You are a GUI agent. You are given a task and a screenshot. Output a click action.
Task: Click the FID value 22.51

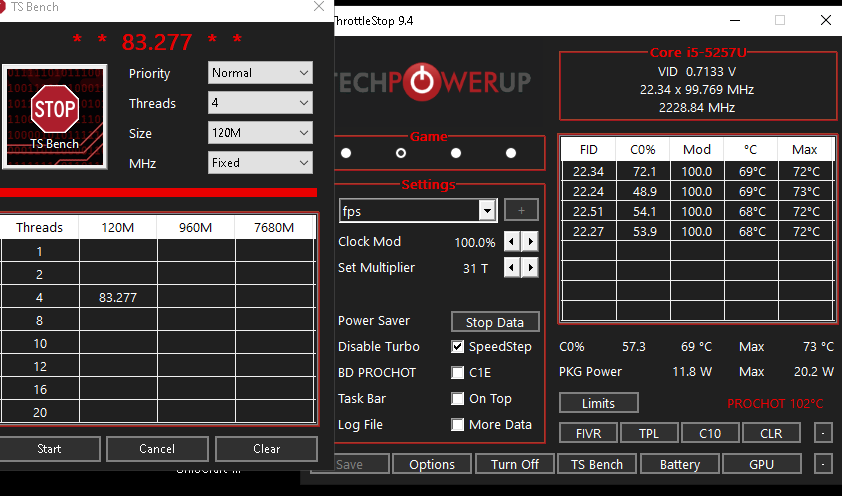coord(589,211)
